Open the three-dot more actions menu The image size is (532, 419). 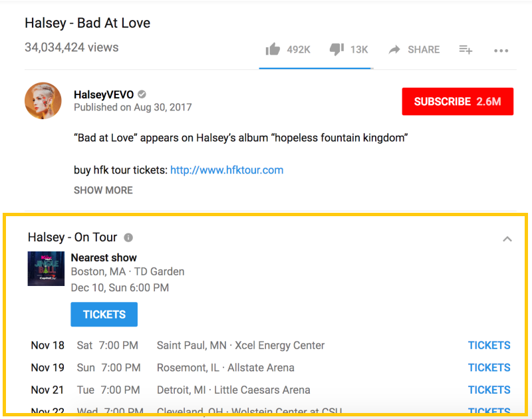[501, 51]
